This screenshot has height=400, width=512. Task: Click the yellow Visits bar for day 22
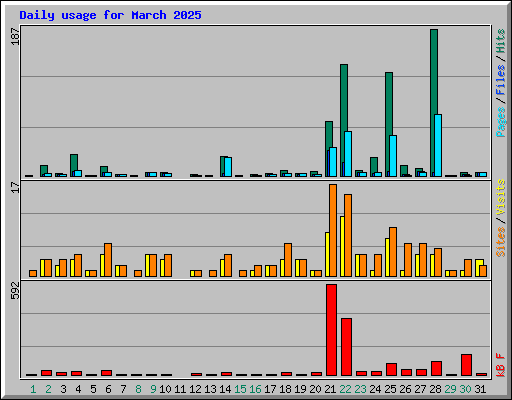[x=342, y=246]
